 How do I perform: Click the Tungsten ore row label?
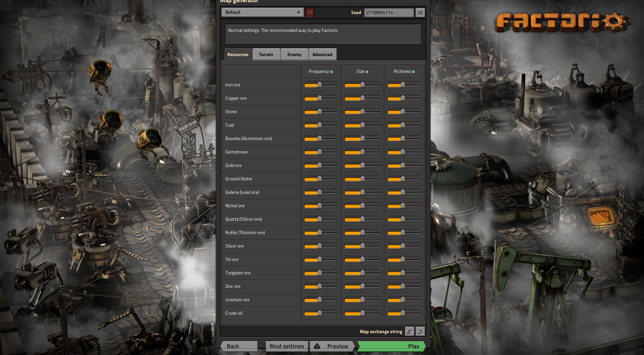tap(238, 273)
